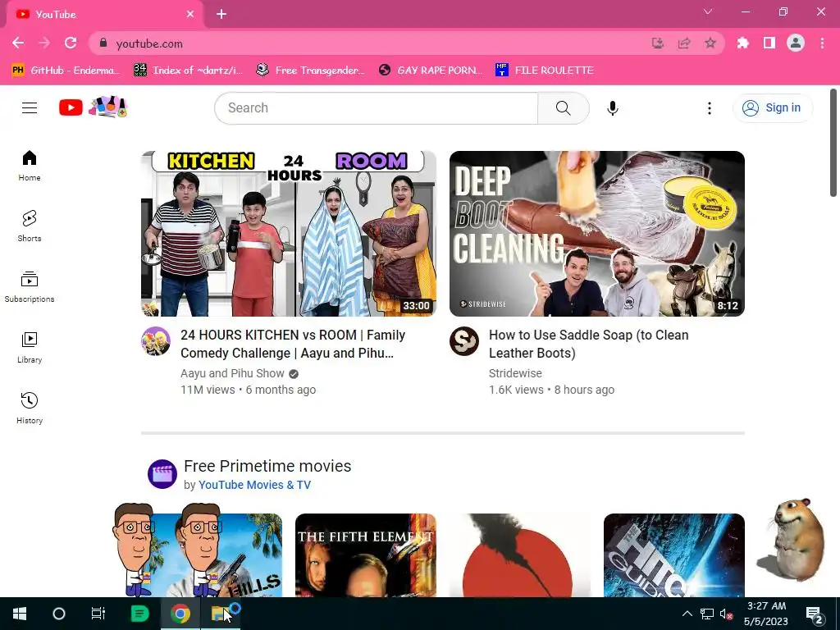Click Chrome icon on the taskbar
Viewport: 840px width, 630px height.
pos(180,614)
